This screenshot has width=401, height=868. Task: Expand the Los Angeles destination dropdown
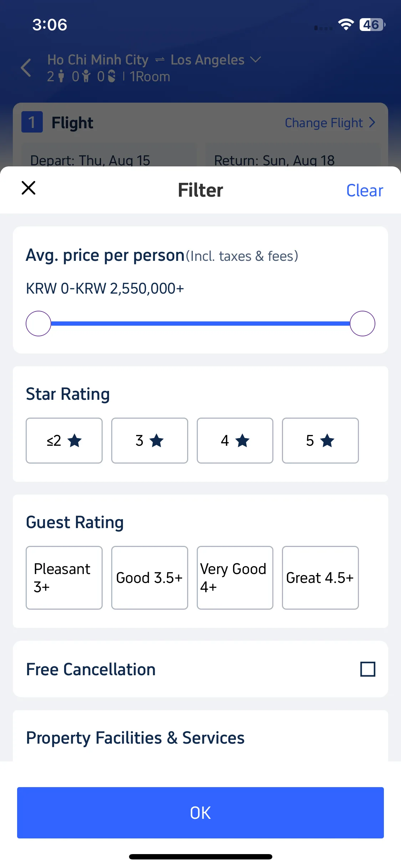[256, 60]
